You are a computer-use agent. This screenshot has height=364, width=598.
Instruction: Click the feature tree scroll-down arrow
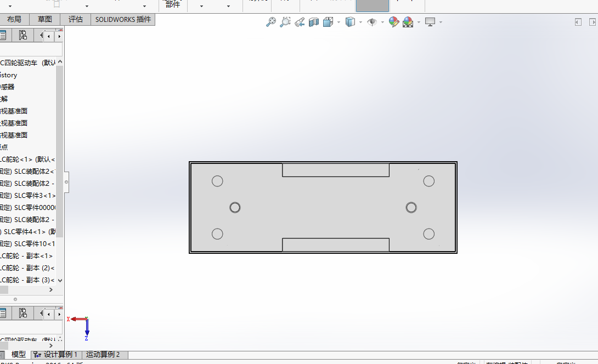[x=60, y=281]
